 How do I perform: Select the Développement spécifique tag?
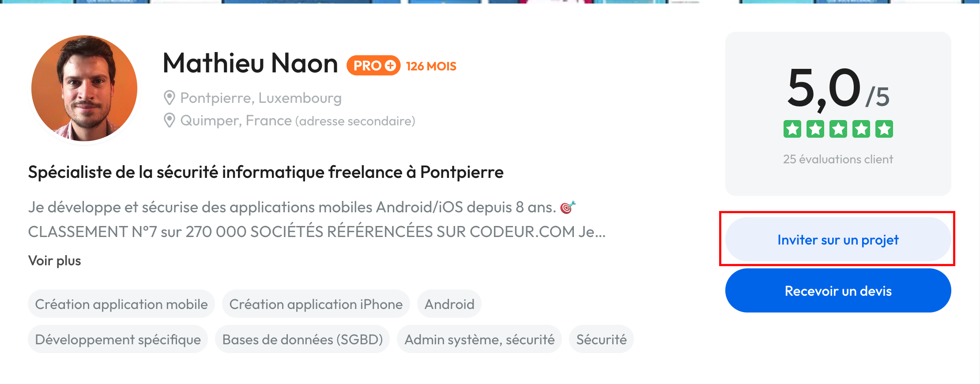coord(118,339)
